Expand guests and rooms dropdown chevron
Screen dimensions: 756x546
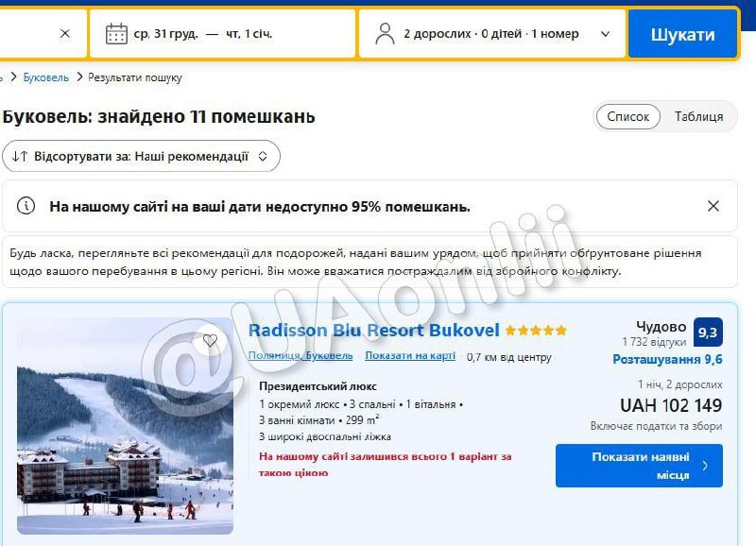605,34
